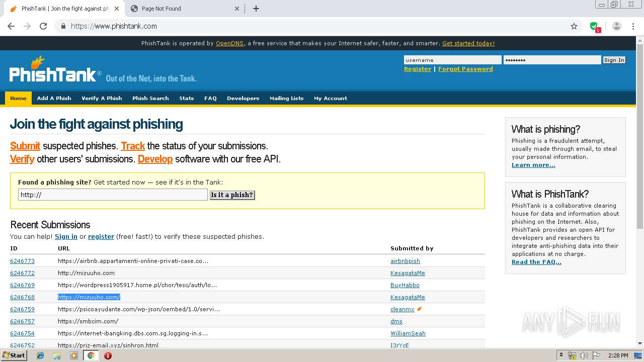Click the network tray icon

pyautogui.click(x=572, y=355)
